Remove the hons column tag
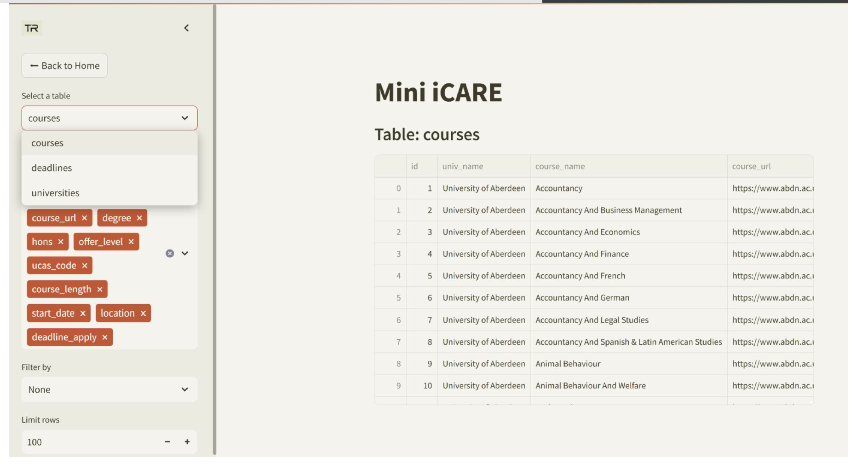 [x=61, y=242]
